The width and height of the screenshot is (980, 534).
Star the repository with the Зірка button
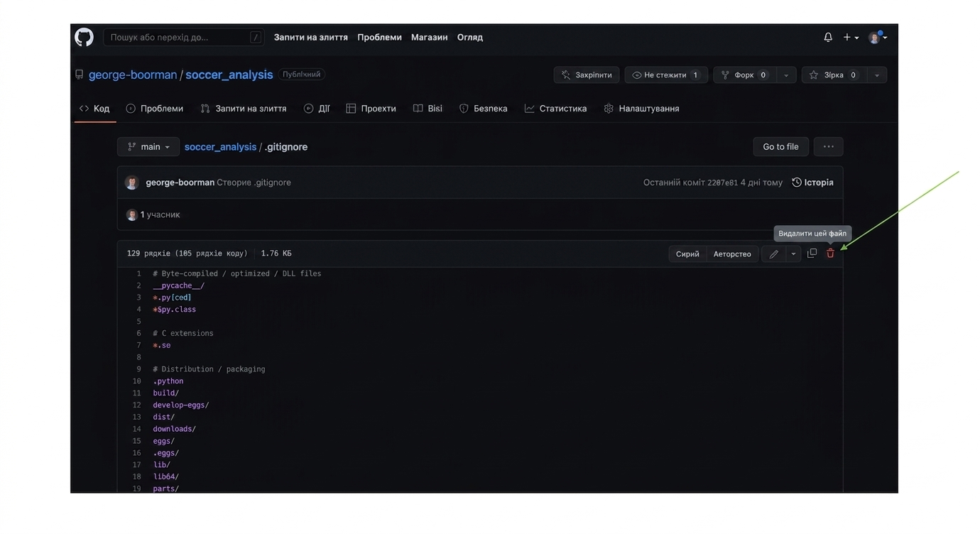click(x=834, y=75)
